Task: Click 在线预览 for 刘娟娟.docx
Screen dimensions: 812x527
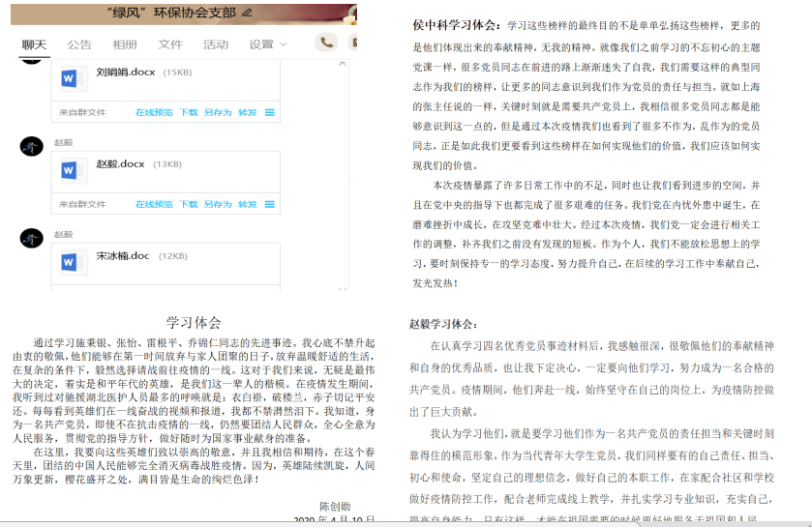Action: [x=154, y=112]
